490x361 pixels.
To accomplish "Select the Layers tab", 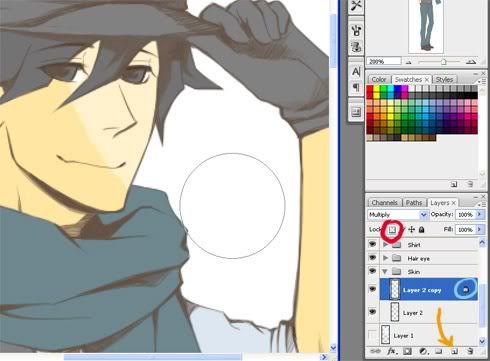I will [x=440, y=203].
